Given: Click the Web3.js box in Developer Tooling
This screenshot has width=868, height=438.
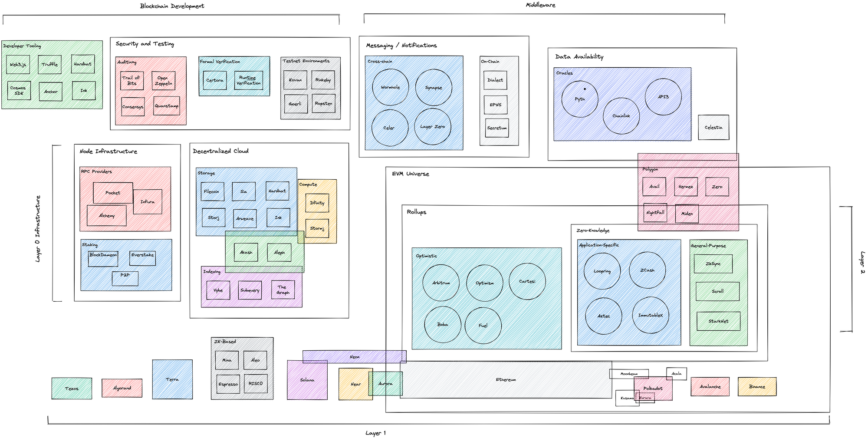Looking at the screenshot, I should [18, 65].
